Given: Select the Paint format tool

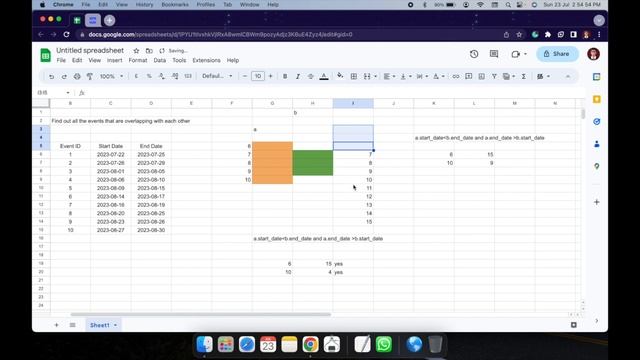Looking at the screenshot, I should tap(90, 76).
